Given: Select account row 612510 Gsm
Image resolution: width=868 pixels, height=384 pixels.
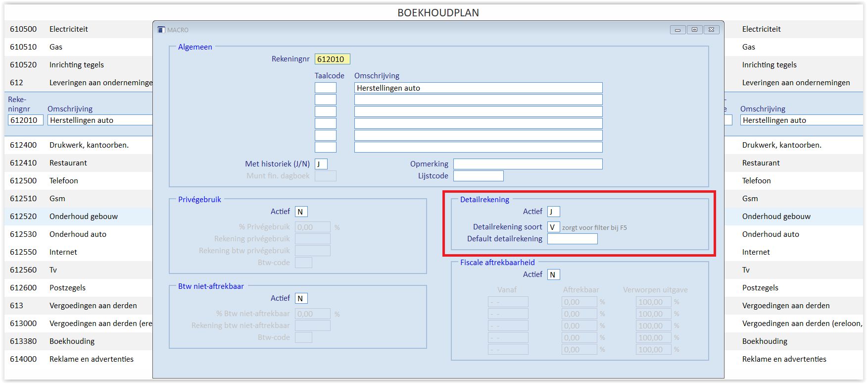Looking at the screenshot, I should click(x=79, y=199).
